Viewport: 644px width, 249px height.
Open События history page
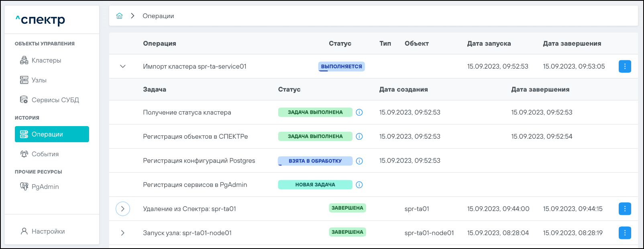[x=45, y=154]
